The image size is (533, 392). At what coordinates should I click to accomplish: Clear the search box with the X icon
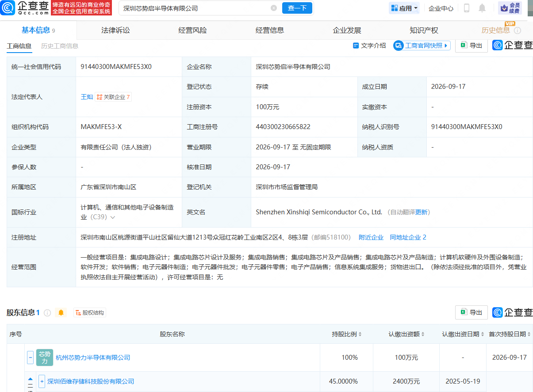pos(274,8)
